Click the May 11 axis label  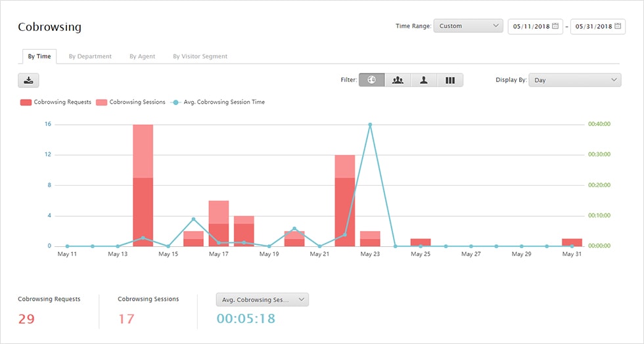click(67, 254)
